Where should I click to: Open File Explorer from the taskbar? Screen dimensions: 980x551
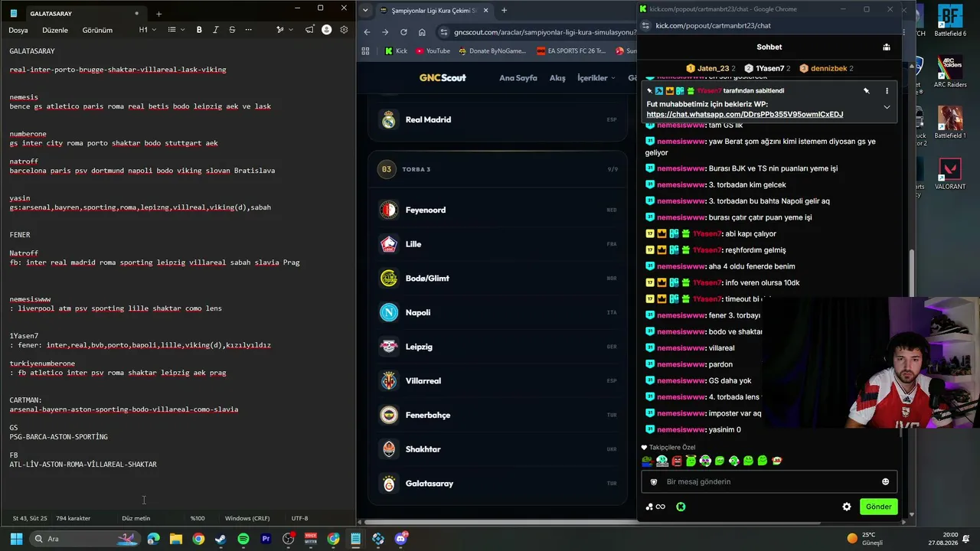(176, 539)
